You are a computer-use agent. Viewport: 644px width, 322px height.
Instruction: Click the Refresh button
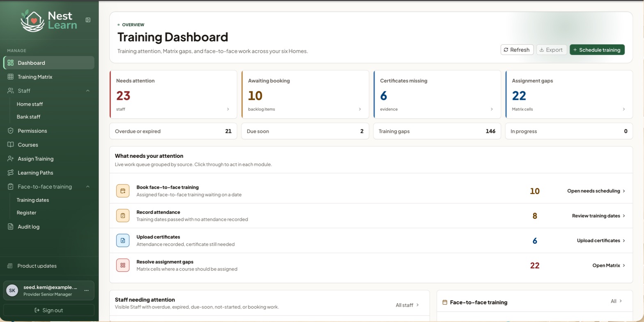(x=517, y=50)
